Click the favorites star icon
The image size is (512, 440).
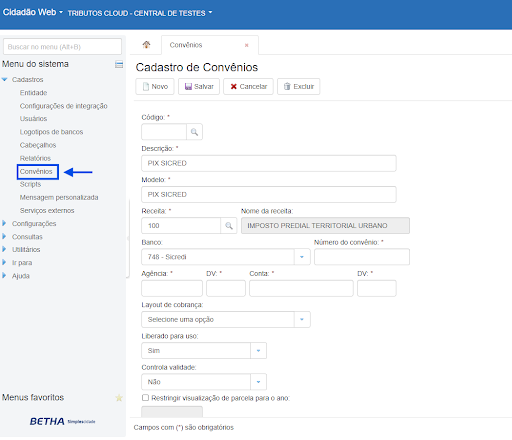[x=119, y=398]
